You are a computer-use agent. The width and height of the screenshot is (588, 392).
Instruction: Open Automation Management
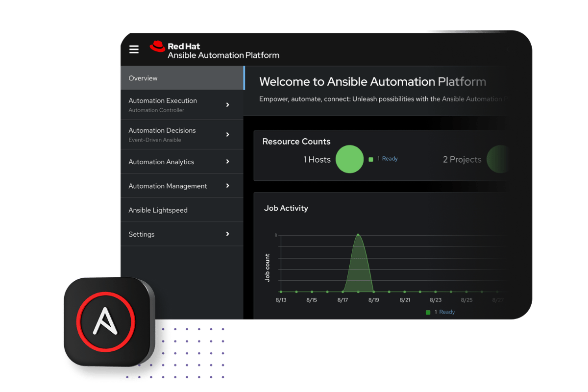click(168, 186)
